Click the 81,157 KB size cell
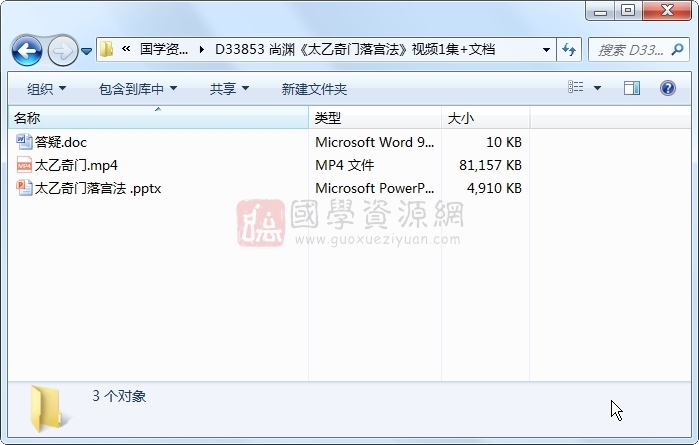This screenshot has width=699, height=445. click(490, 165)
